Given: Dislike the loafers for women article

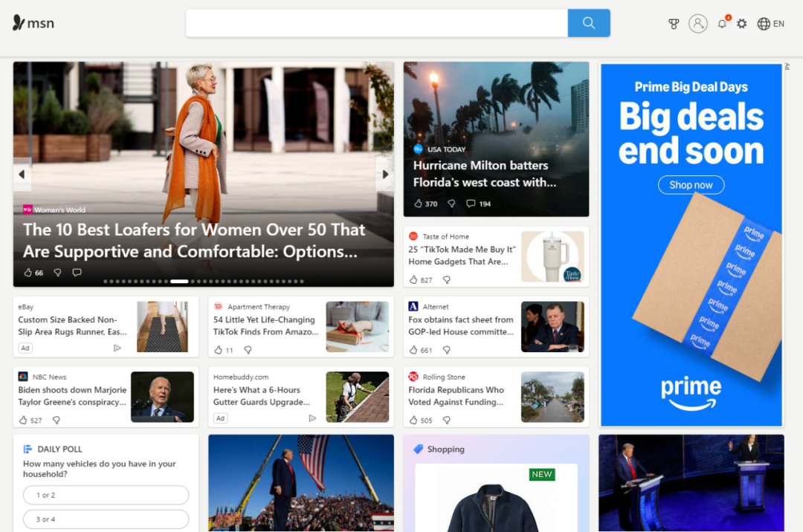Looking at the screenshot, I should [x=58, y=273].
